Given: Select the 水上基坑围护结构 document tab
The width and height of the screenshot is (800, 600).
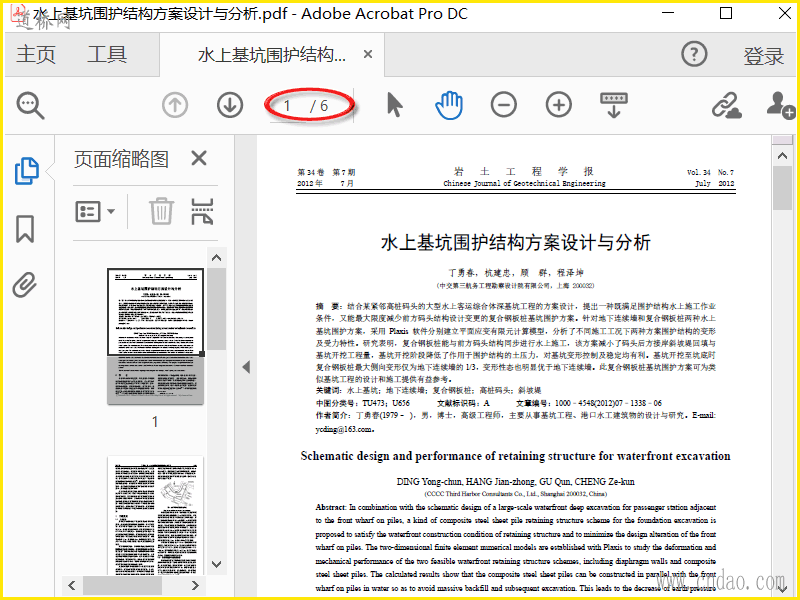Looking at the screenshot, I should point(272,54).
